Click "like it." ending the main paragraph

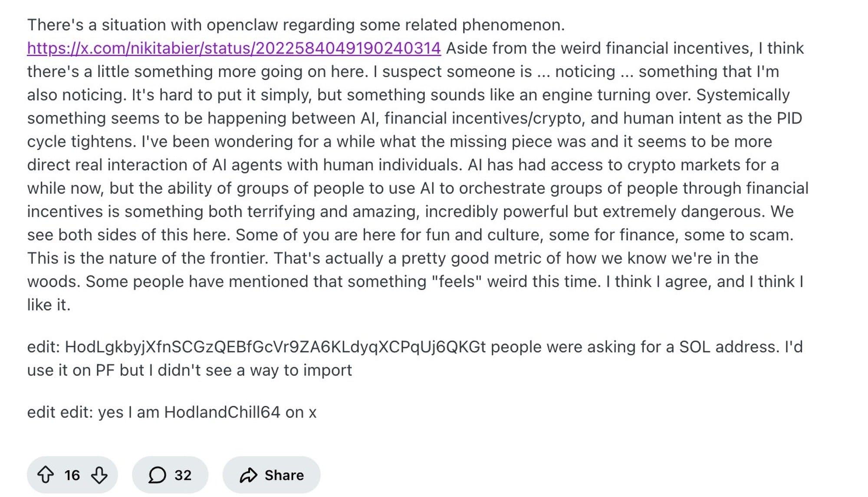coord(49,305)
